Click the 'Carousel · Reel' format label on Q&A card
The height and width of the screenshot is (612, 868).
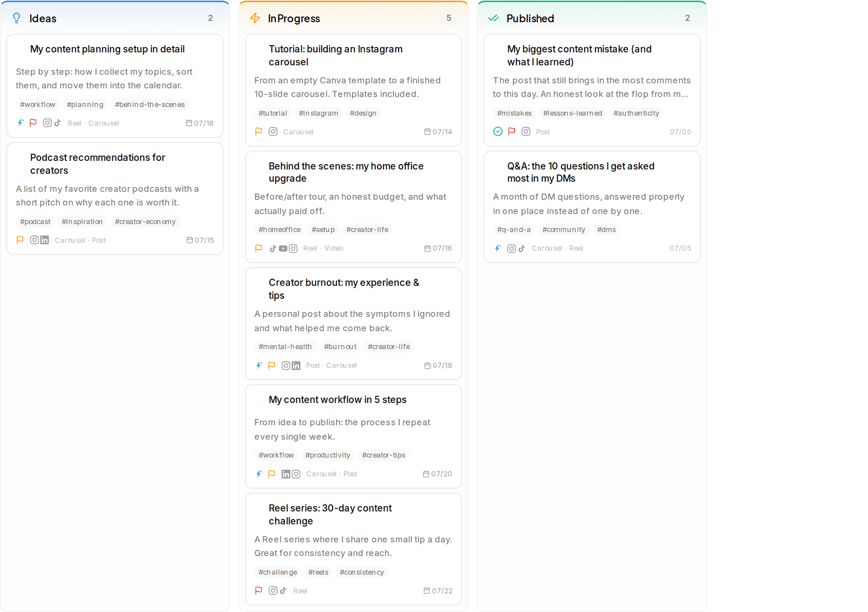pos(557,249)
